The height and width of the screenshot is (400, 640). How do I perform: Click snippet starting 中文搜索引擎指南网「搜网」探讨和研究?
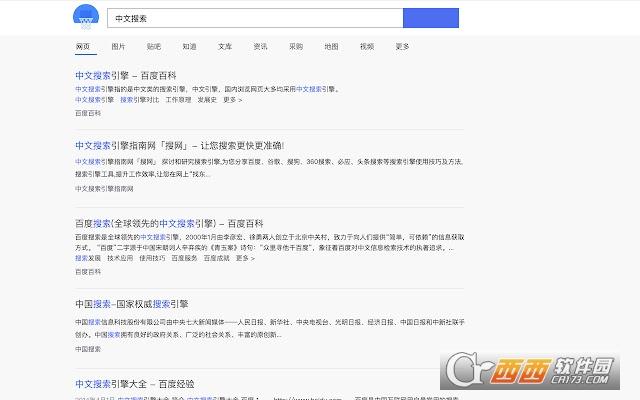tap(269, 168)
